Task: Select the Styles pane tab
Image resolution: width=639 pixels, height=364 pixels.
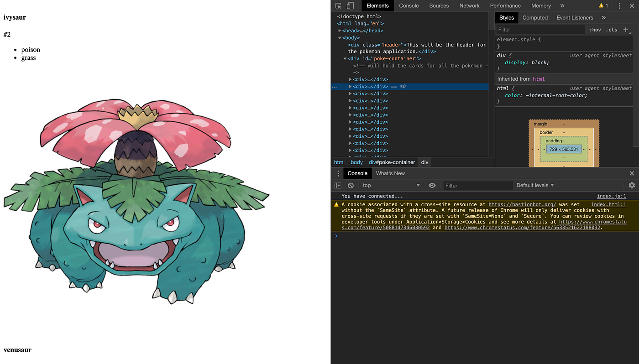Action: (x=507, y=18)
